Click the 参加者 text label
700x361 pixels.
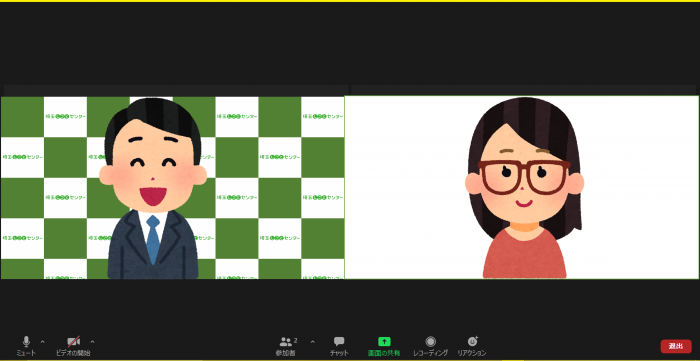coord(285,353)
